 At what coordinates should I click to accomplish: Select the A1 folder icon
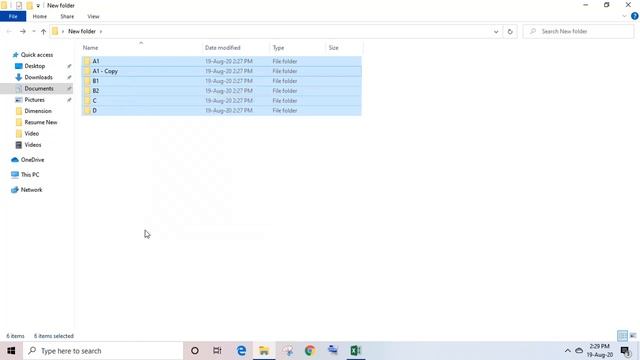pyautogui.click(x=87, y=61)
